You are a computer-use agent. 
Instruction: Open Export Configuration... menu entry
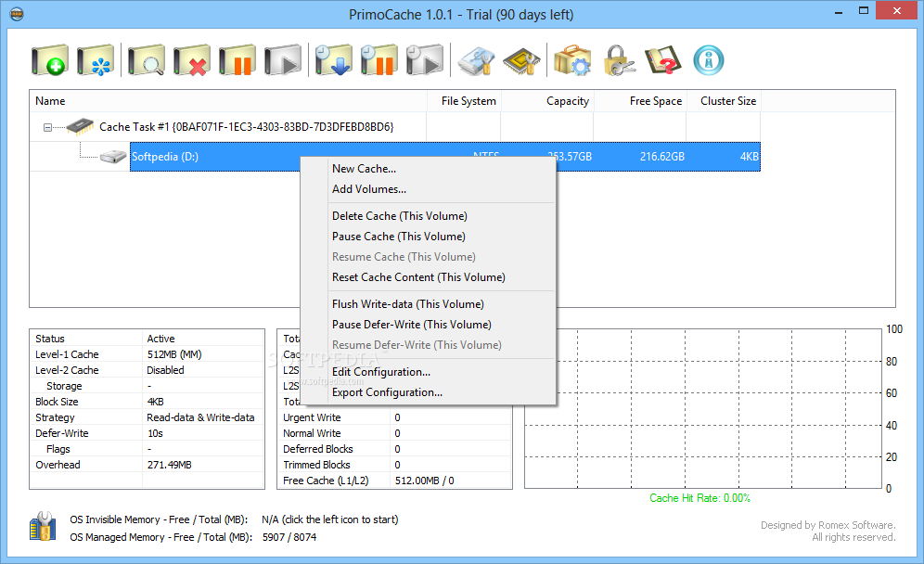click(x=387, y=392)
